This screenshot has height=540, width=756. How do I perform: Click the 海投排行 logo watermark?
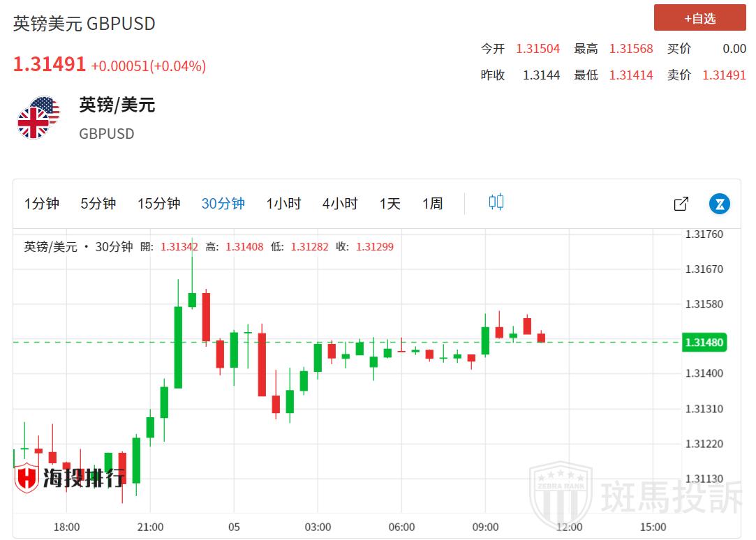tap(70, 478)
